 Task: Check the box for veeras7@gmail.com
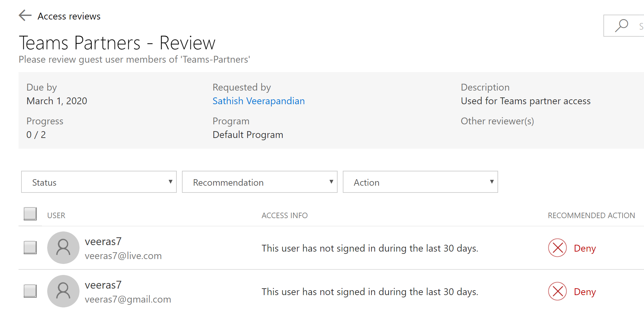30,291
